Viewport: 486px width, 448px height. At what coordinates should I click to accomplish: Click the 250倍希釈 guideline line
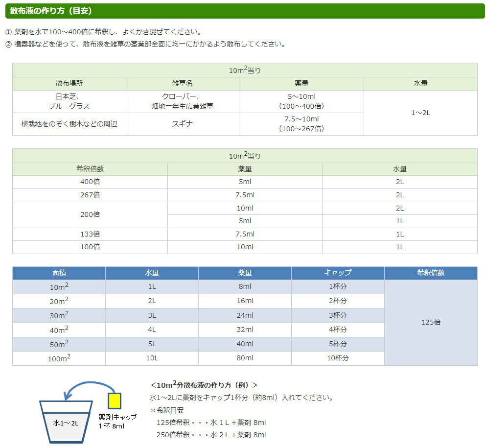pyautogui.click(x=211, y=435)
